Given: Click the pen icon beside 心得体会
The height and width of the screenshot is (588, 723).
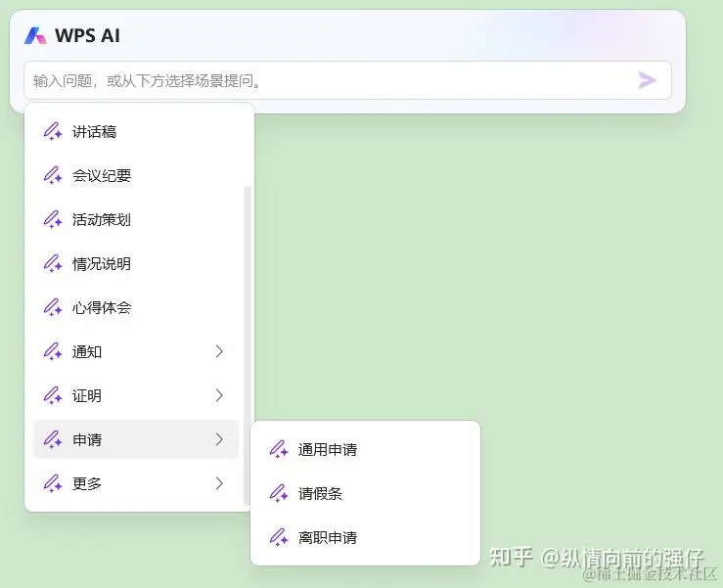Looking at the screenshot, I should pyautogui.click(x=53, y=307).
